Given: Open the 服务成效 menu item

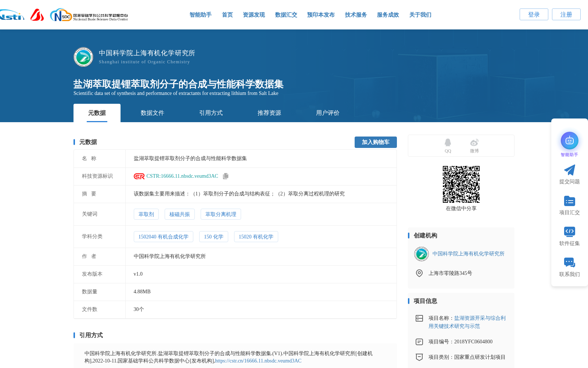Looking at the screenshot, I should [x=388, y=15].
